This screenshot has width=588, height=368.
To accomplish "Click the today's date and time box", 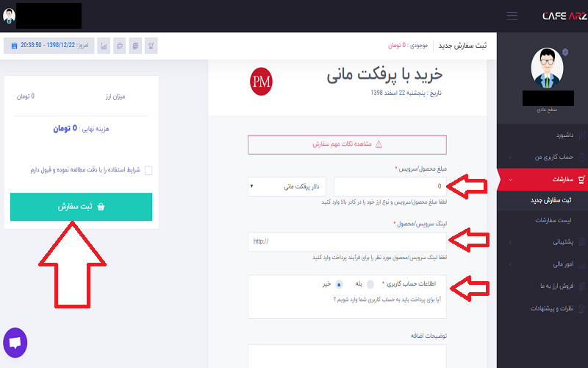I will [x=49, y=46].
